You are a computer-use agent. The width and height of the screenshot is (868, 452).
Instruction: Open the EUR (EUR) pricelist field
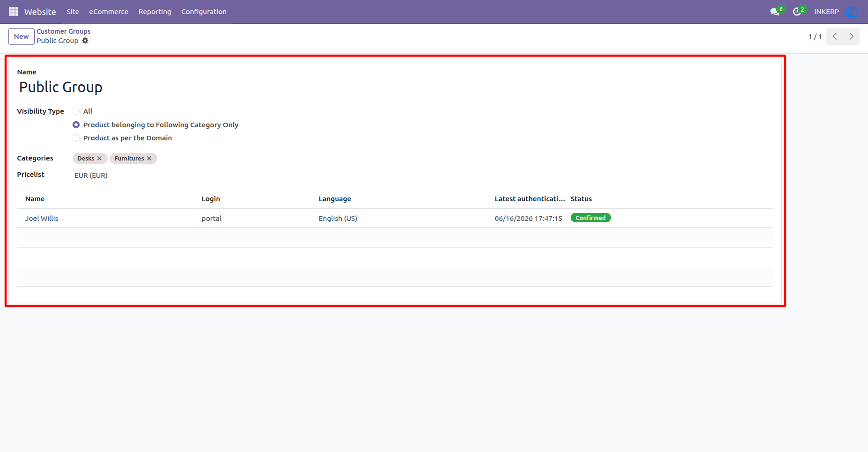[91, 175]
